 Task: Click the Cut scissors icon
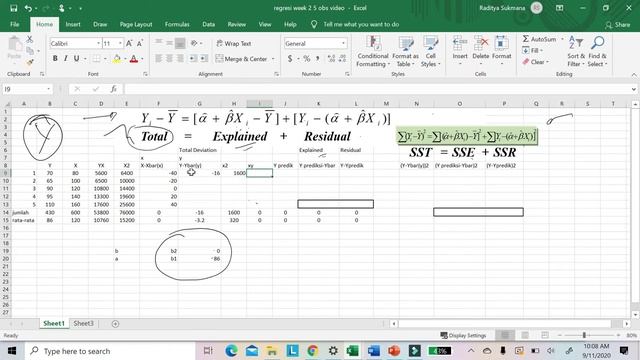pyautogui.click(x=29, y=39)
